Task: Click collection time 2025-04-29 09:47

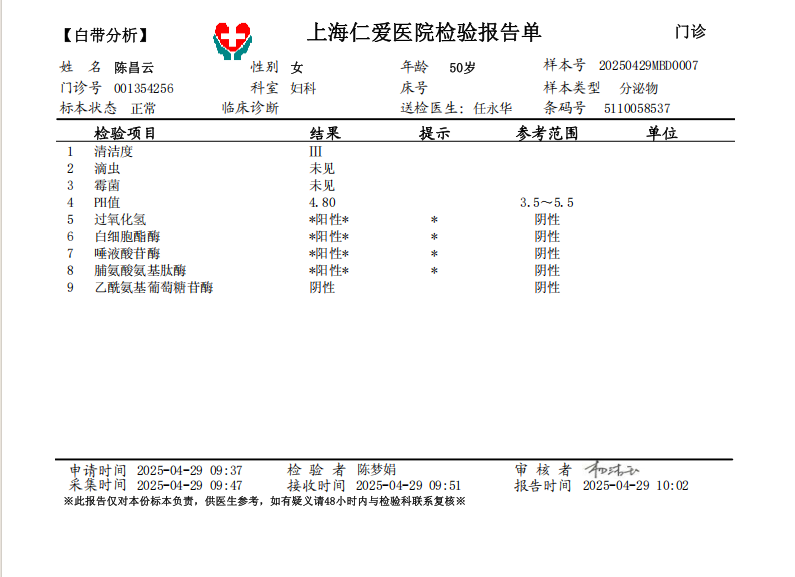Action: click(x=190, y=486)
